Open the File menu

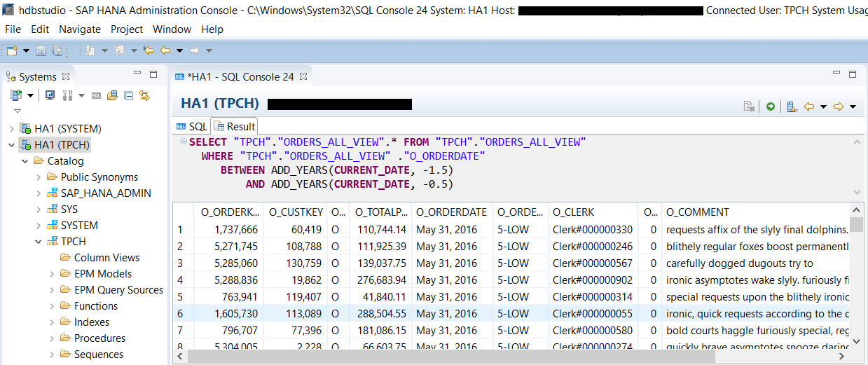click(13, 29)
